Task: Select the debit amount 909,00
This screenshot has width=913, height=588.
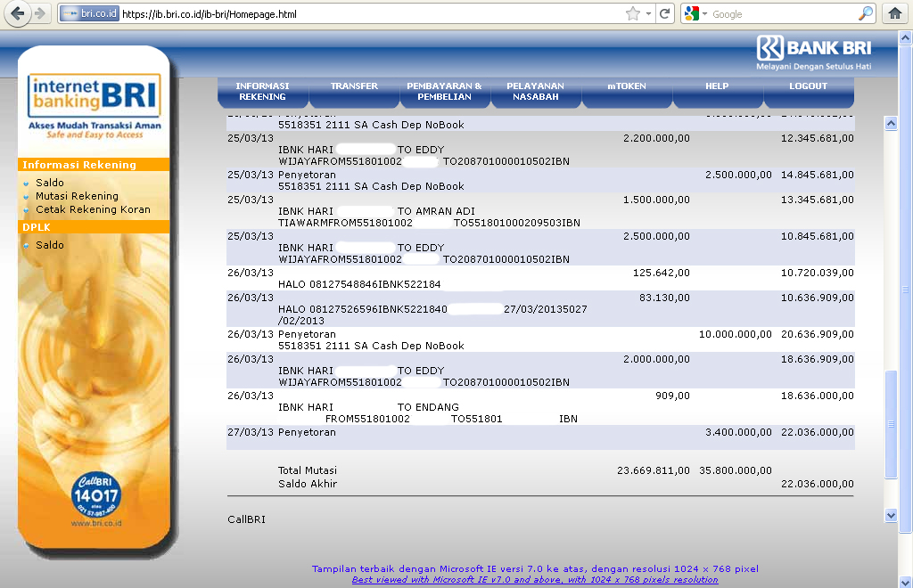Action: click(672, 396)
